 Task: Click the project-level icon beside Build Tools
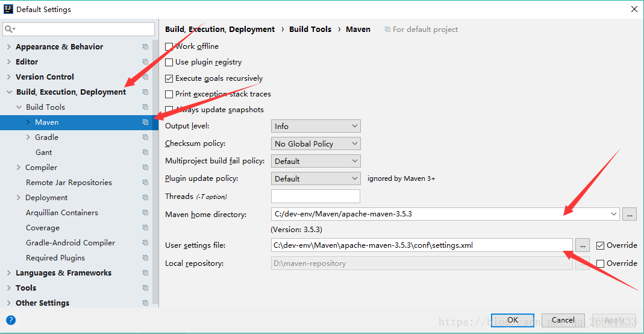point(145,107)
